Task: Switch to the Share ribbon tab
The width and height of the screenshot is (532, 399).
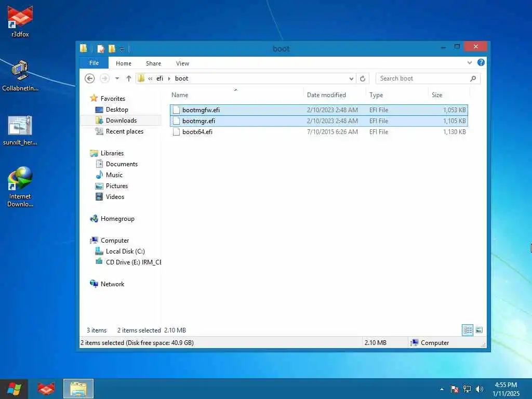Action: click(153, 63)
